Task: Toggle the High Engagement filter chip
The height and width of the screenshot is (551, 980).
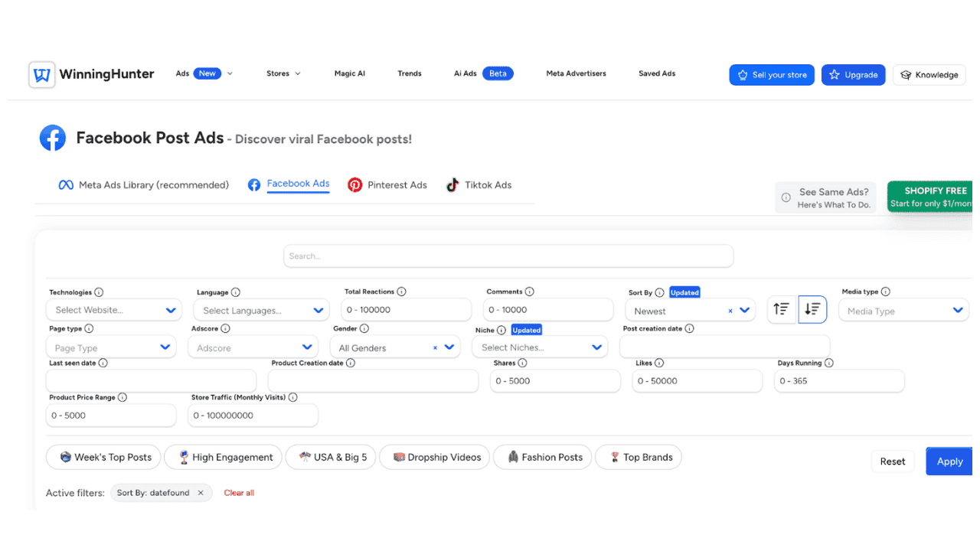Action: [x=223, y=457]
